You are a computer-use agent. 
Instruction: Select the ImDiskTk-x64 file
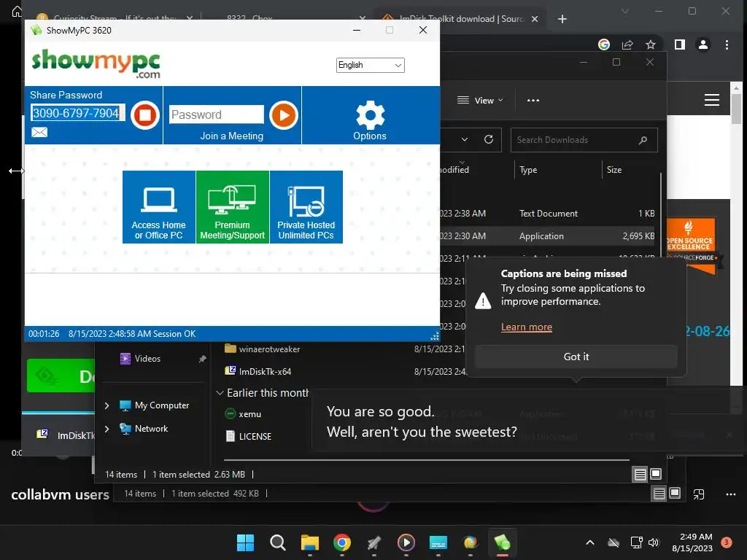coord(265,371)
